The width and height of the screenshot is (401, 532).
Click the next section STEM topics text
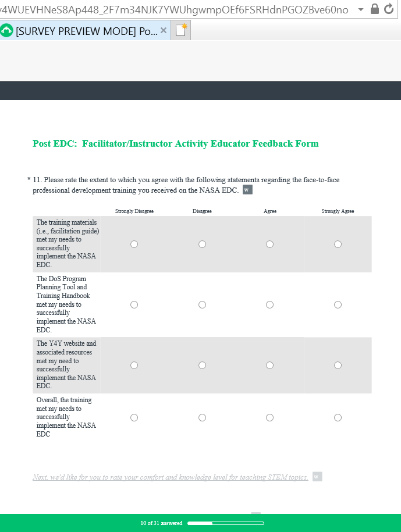pyautogui.click(x=170, y=477)
